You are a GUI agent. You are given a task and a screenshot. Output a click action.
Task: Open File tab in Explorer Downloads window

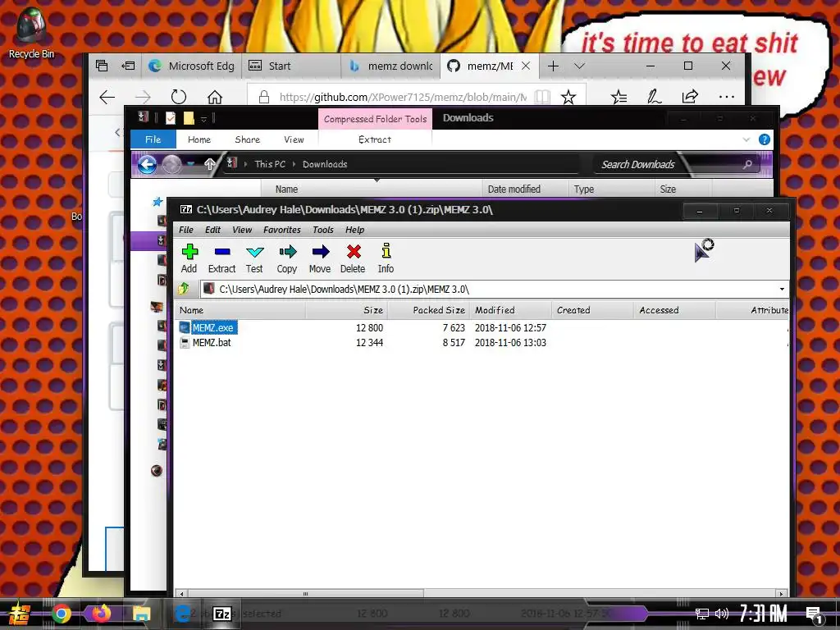tap(153, 139)
